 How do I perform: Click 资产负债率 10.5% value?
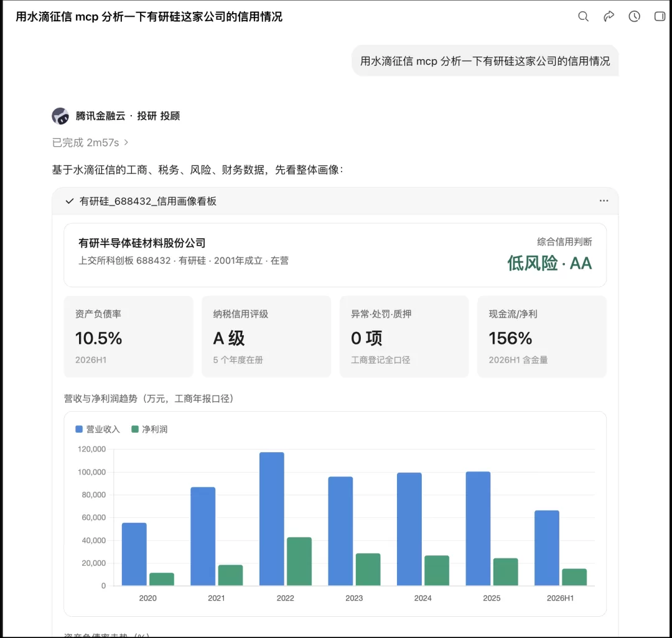click(x=98, y=338)
